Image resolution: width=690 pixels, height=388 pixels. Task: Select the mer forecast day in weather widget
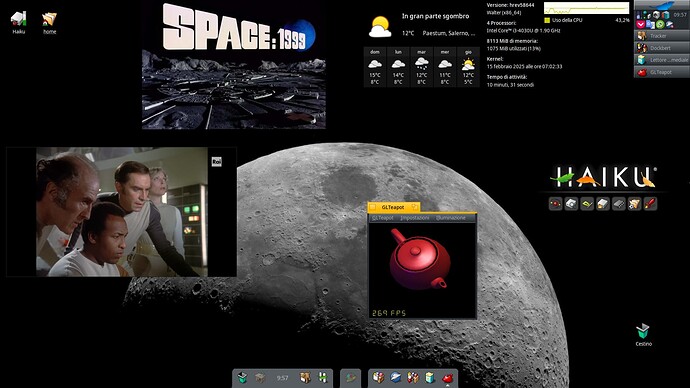[445, 67]
